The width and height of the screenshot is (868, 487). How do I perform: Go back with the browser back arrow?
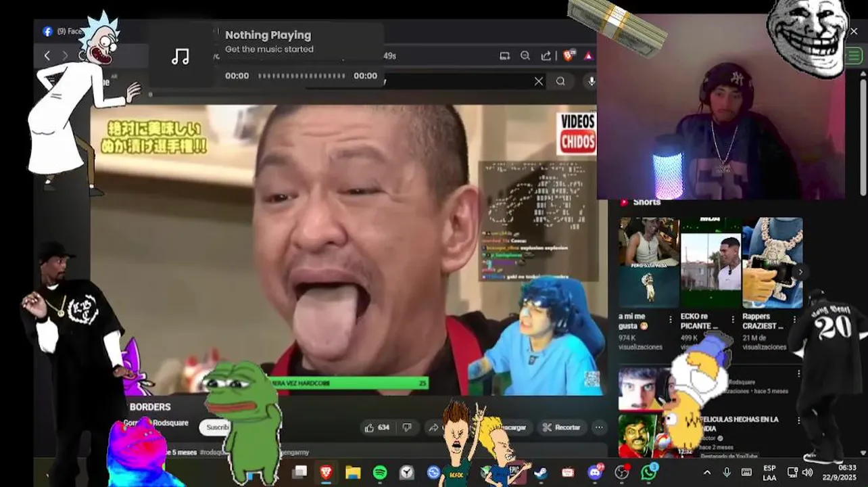tap(47, 56)
